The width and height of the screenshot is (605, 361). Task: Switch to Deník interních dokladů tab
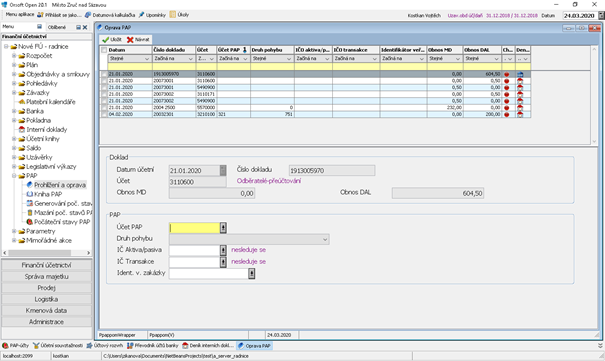point(208,346)
